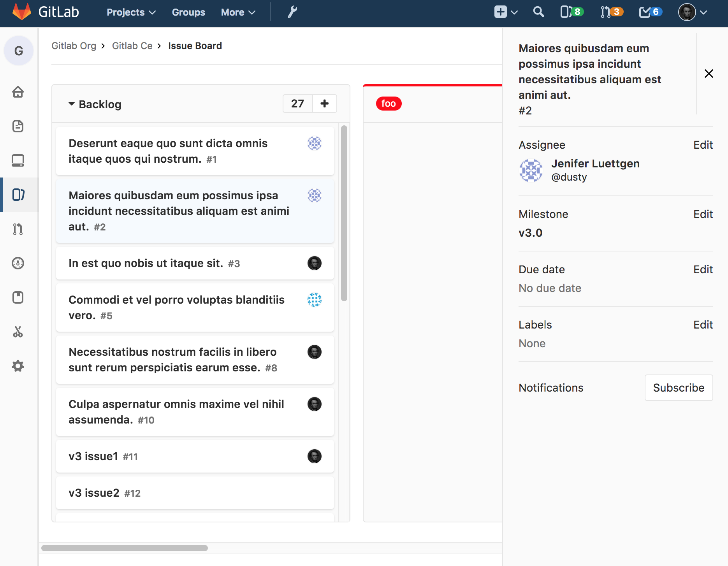Image resolution: width=728 pixels, height=566 pixels.
Task: Open the search magnifier icon
Action: point(538,12)
